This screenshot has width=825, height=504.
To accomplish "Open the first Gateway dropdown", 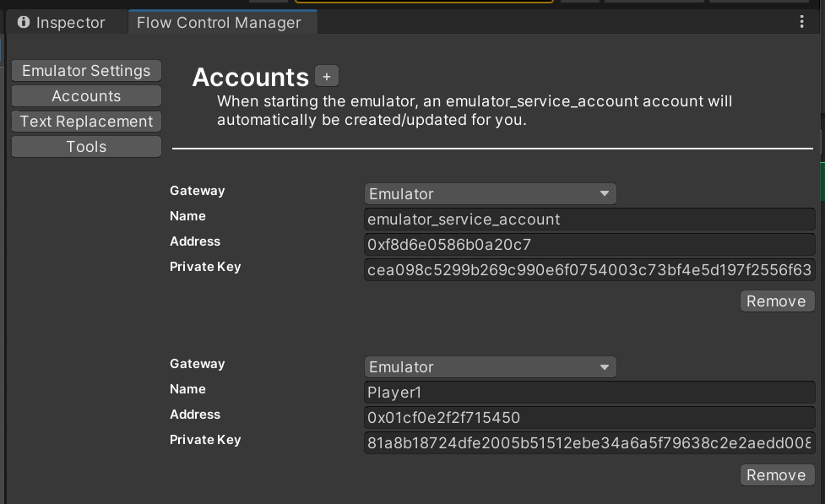I will (490, 193).
